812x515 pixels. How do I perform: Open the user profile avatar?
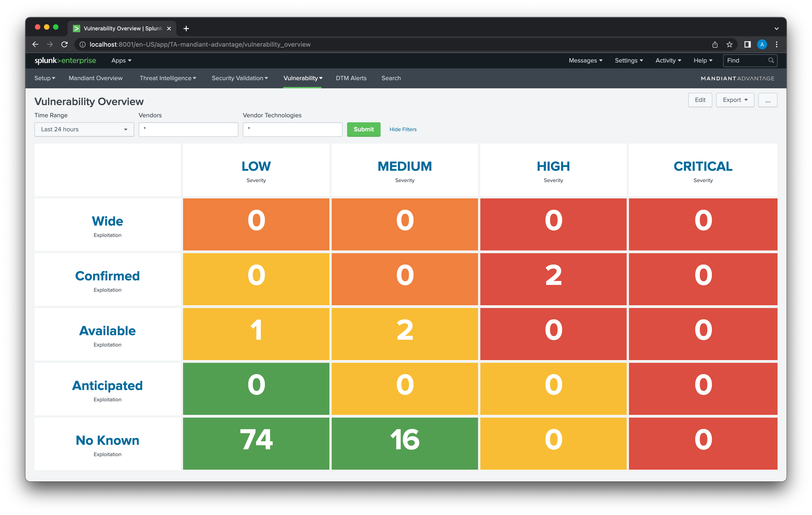pyautogui.click(x=762, y=44)
